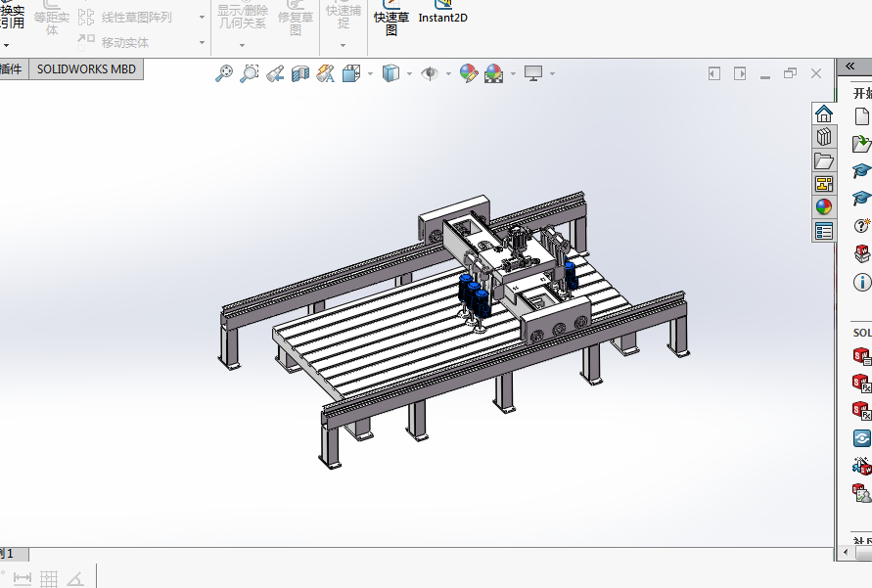872x588 pixels.
Task: Click View Settings monitor icon
Action: (533, 73)
